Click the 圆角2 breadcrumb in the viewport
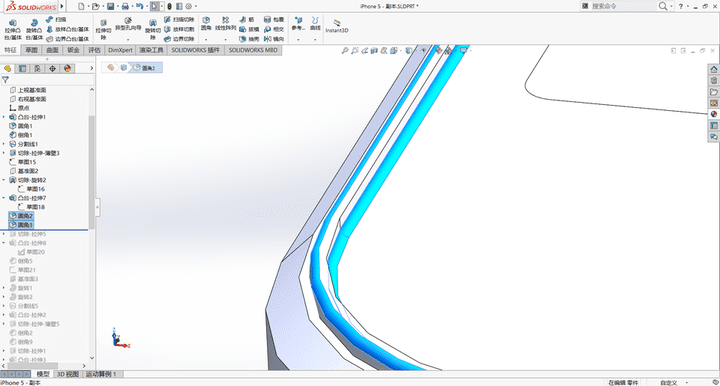Image resolution: width=720 pixels, height=386 pixels. click(145, 68)
